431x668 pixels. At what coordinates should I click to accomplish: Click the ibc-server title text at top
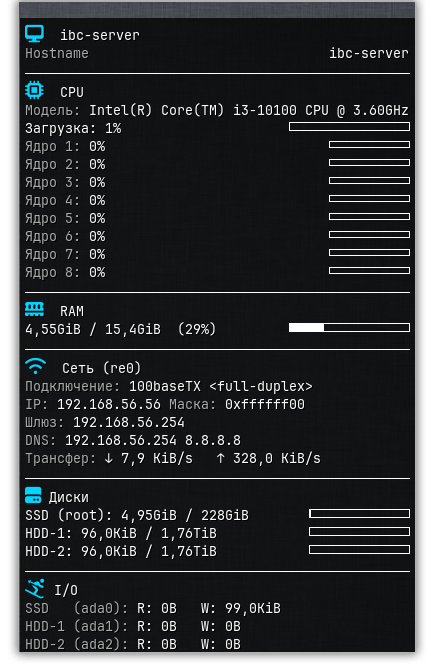tap(100, 35)
